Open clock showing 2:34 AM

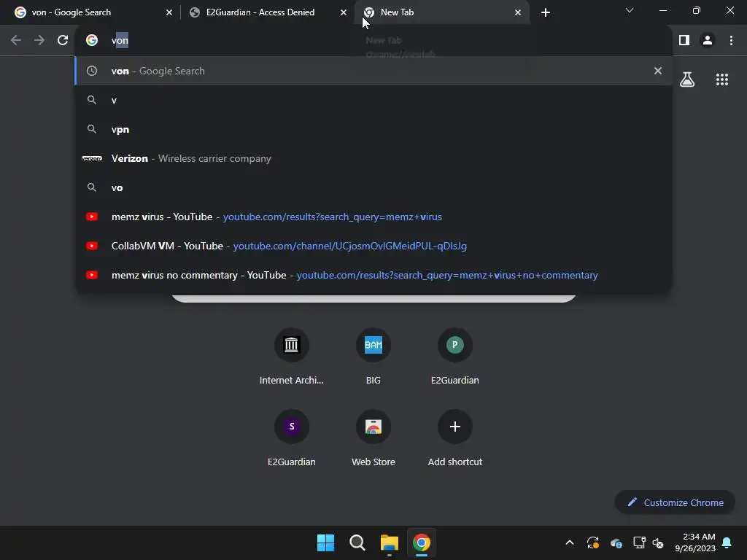(695, 542)
